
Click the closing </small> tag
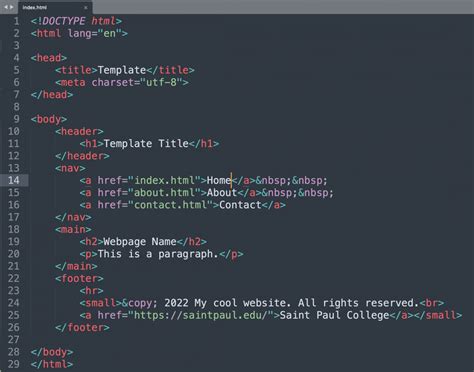(438, 316)
